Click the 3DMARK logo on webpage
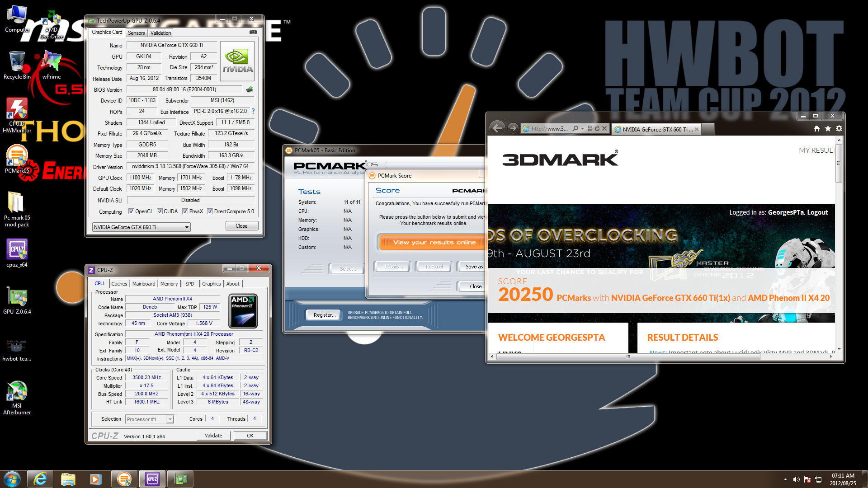 (x=560, y=159)
